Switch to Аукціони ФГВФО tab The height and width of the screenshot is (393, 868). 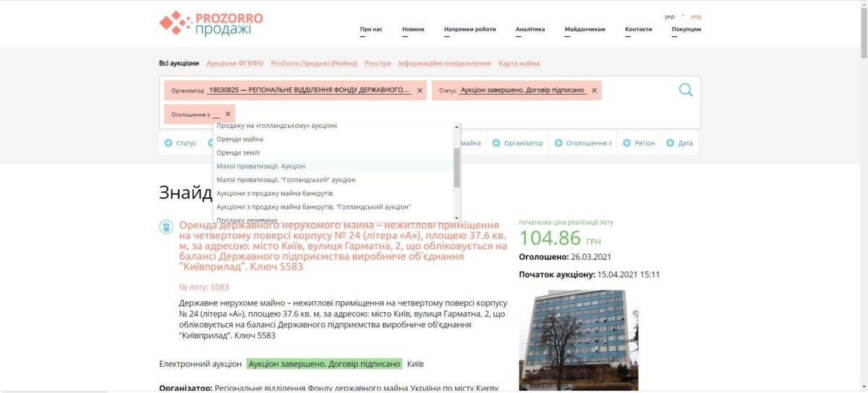(x=235, y=64)
